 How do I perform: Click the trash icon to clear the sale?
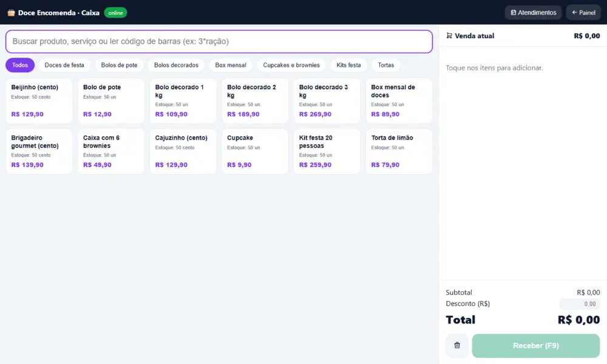pyautogui.click(x=457, y=345)
